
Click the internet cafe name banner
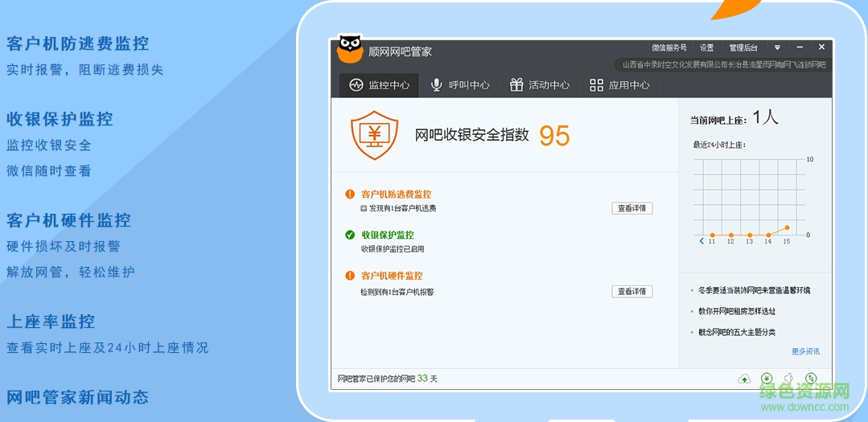click(x=723, y=65)
